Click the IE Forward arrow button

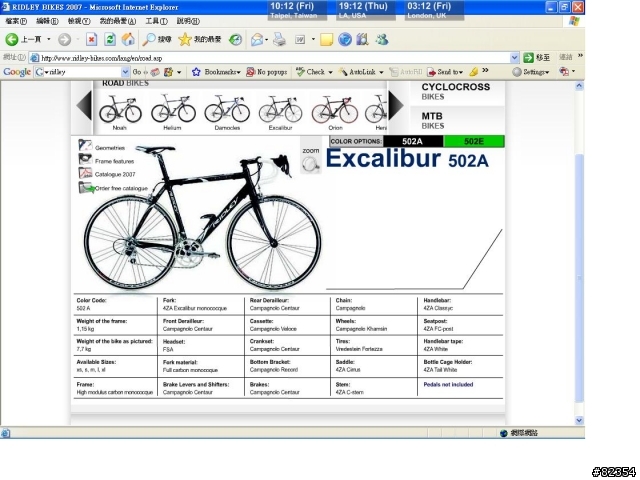pos(64,39)
